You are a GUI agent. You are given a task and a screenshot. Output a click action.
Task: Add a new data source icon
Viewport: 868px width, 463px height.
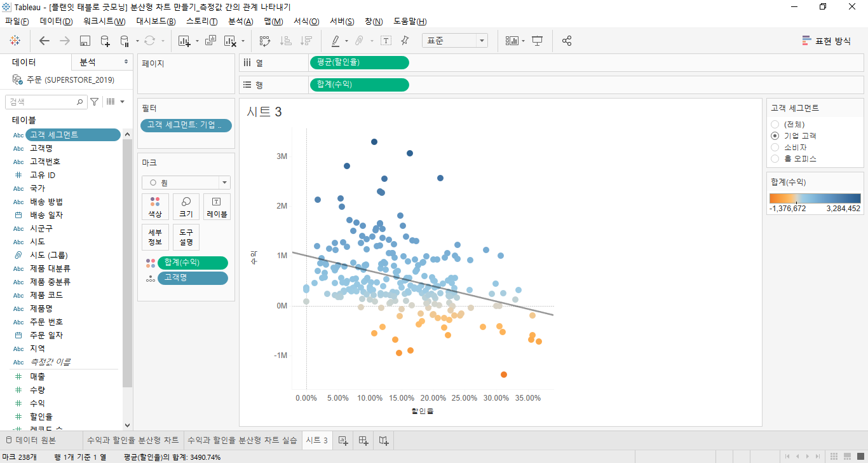tap(105, 41)
